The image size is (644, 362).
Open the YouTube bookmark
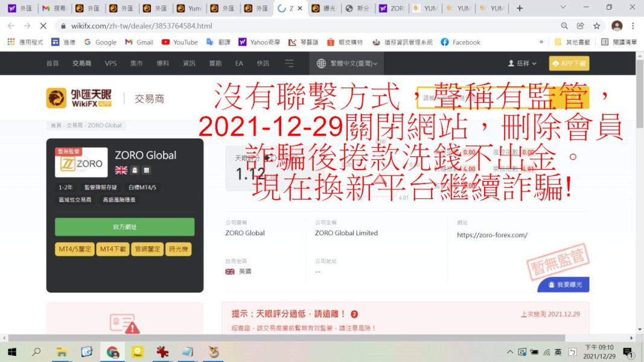179,42
